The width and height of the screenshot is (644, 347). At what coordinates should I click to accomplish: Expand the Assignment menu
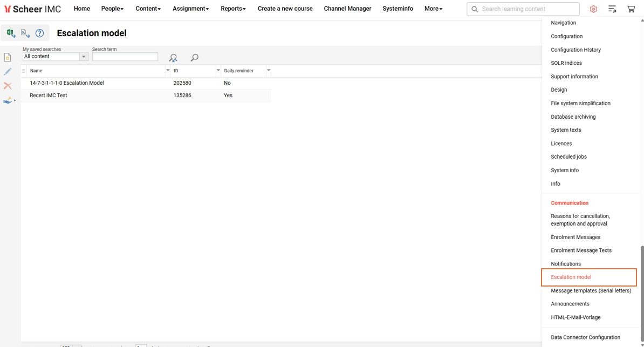pos(190,9)
